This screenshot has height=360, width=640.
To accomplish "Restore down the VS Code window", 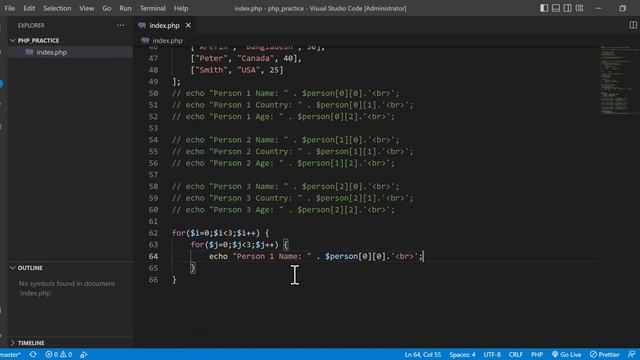I will click(622, 8).
